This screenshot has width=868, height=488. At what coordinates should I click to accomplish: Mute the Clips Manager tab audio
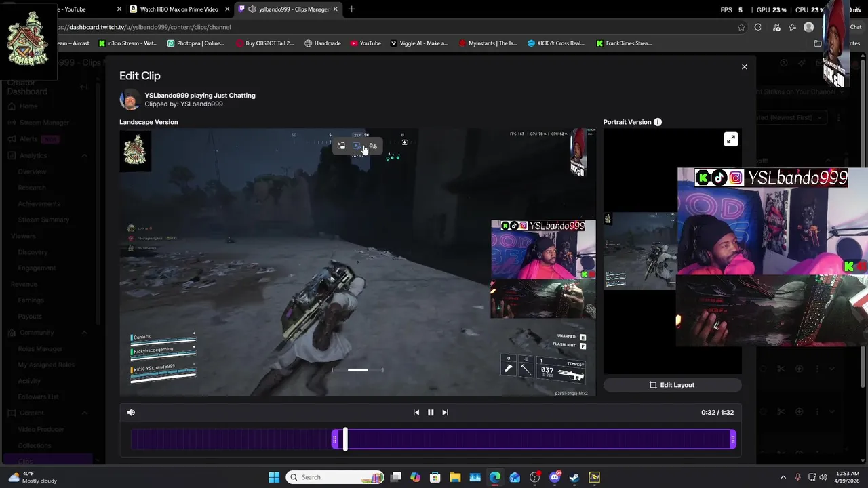[252, 9]
